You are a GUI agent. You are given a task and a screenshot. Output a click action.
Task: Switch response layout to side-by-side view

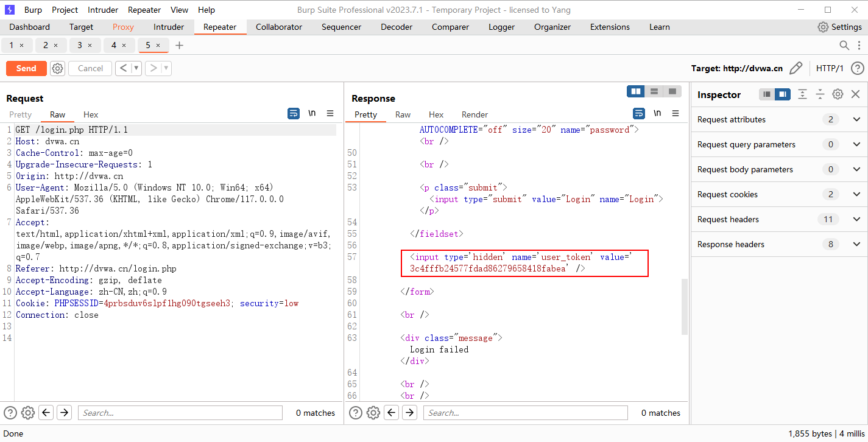coord(636,91)
